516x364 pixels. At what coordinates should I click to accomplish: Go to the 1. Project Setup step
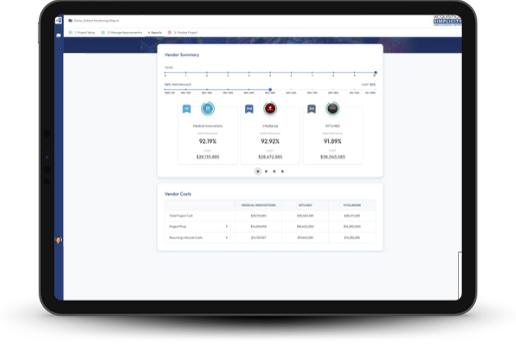coord(82,32)
